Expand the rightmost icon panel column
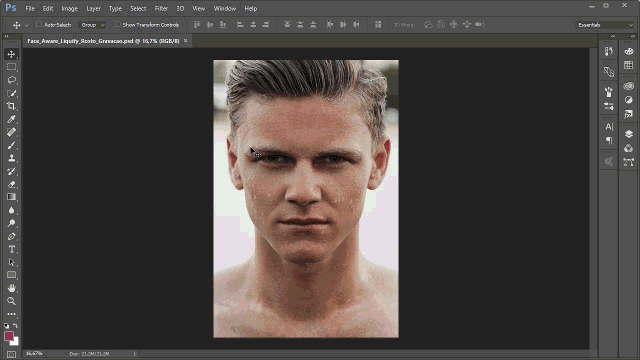 (x=633, y=36)
